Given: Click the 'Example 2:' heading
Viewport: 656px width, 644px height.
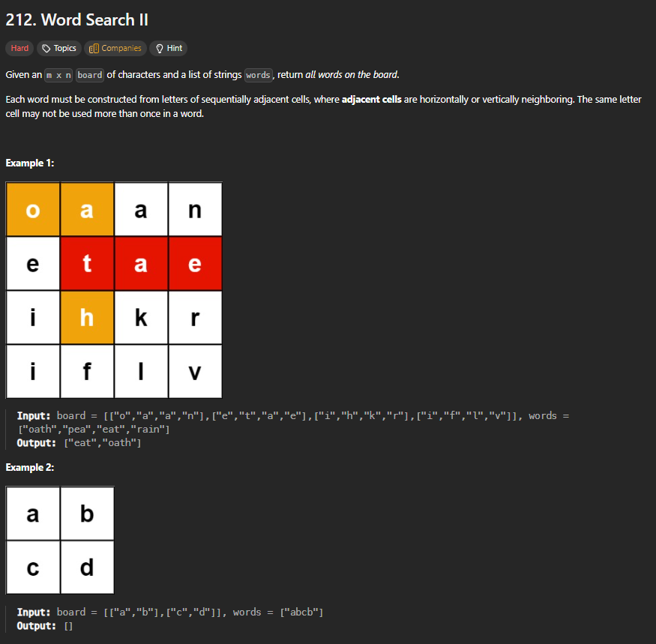Looking at the screenshot, I should click(x=30, y=467).
